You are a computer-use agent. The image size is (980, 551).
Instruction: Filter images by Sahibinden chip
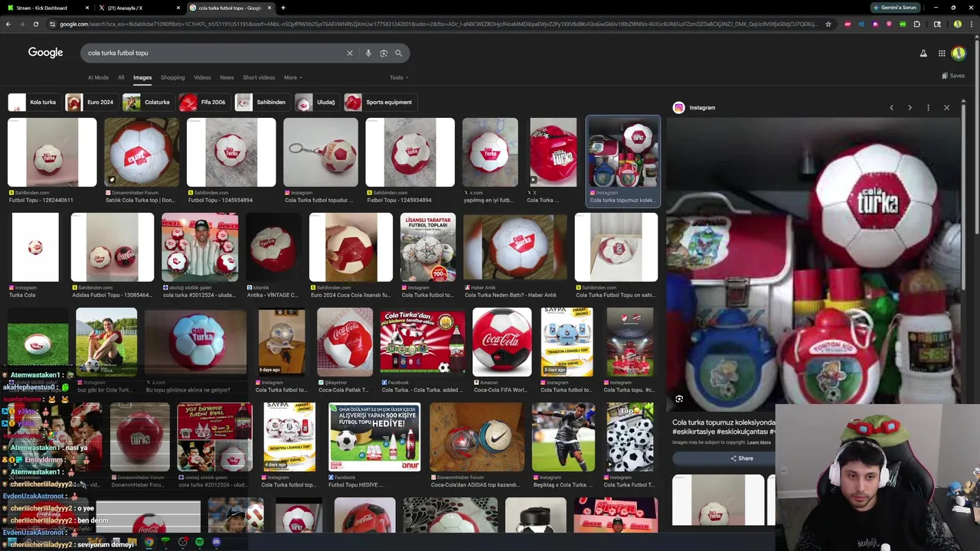click(x=262, y=102)
